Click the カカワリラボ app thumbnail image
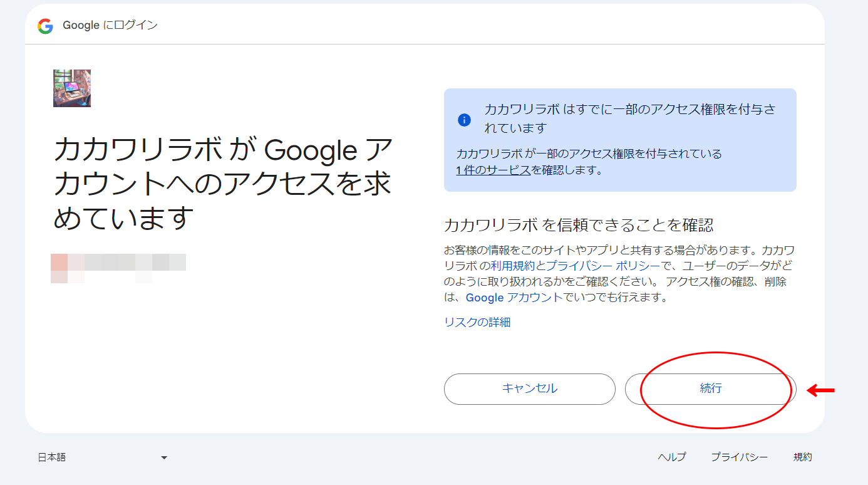Viewport: 868px width, 485px height. 72,88
